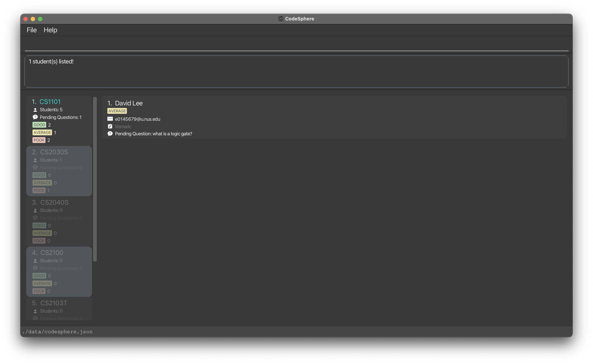
Task: Select the CS1101 course title
Action: pos(50,102)
